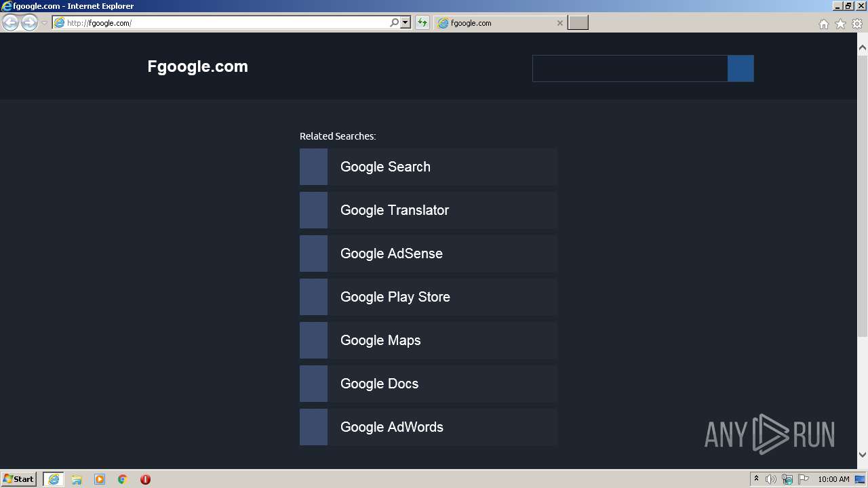Open a new blank tab
Viewport: 868px width, 488px height.
coord(578,22)
